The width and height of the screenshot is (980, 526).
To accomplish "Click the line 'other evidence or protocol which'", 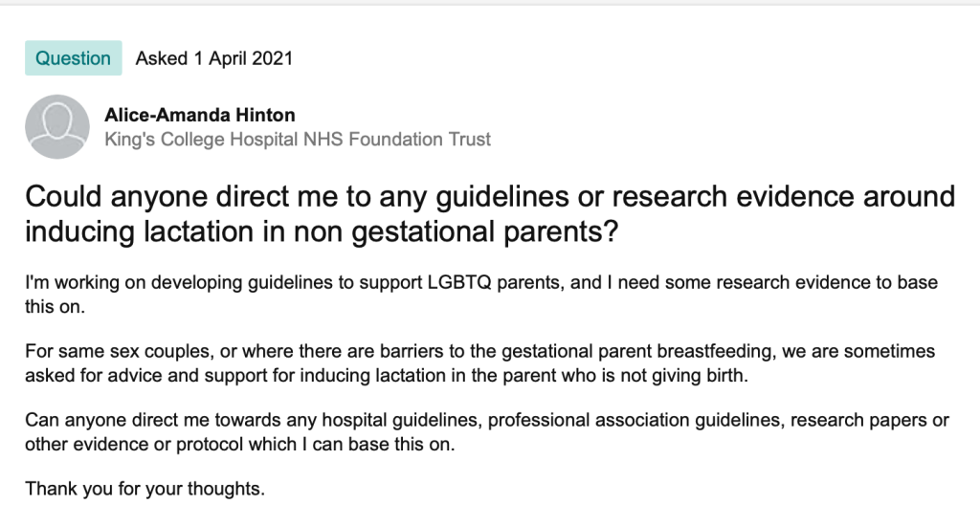I will click(x=234, y=443).
